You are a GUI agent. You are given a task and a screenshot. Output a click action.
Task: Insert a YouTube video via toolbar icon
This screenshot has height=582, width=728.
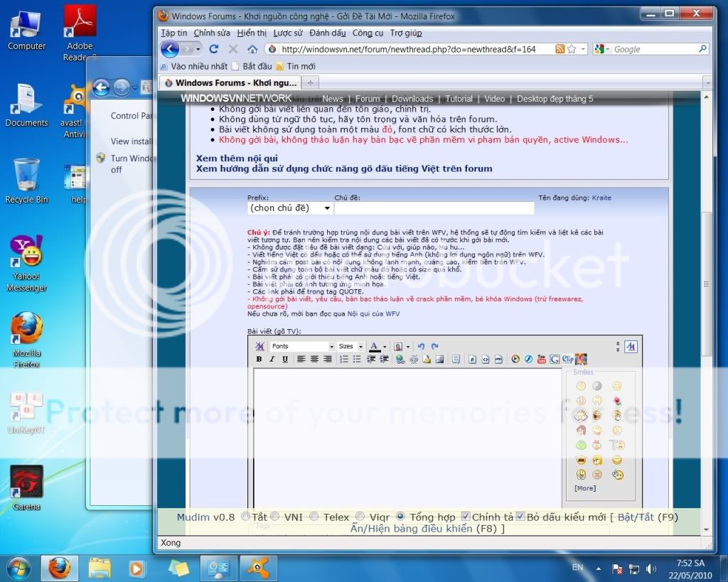coord(542,360)
